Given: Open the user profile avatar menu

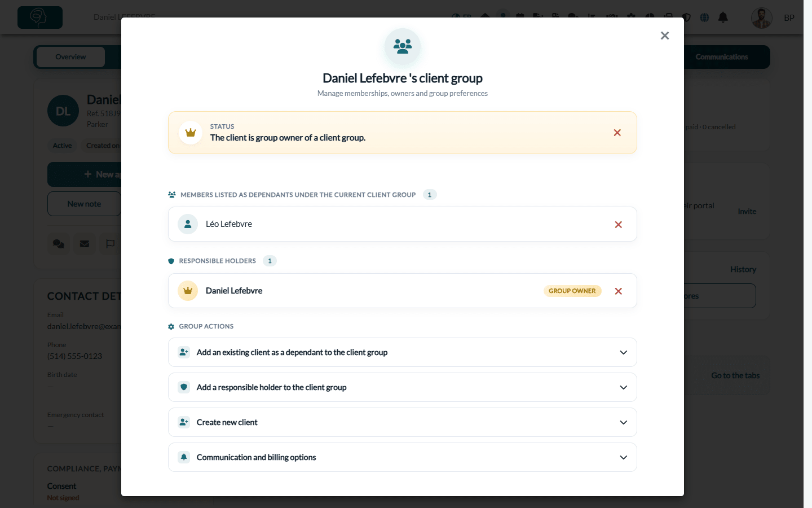Looking at the screenshot, I should [762, 17].
